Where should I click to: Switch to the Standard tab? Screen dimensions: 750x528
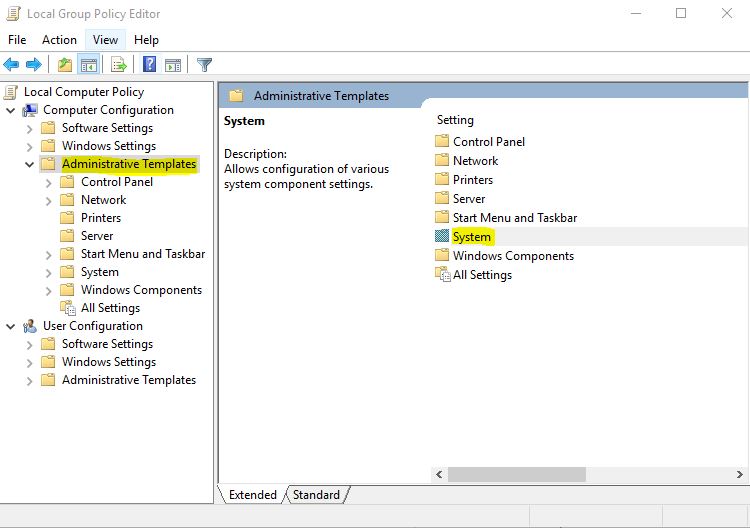(x=316, y=495)
